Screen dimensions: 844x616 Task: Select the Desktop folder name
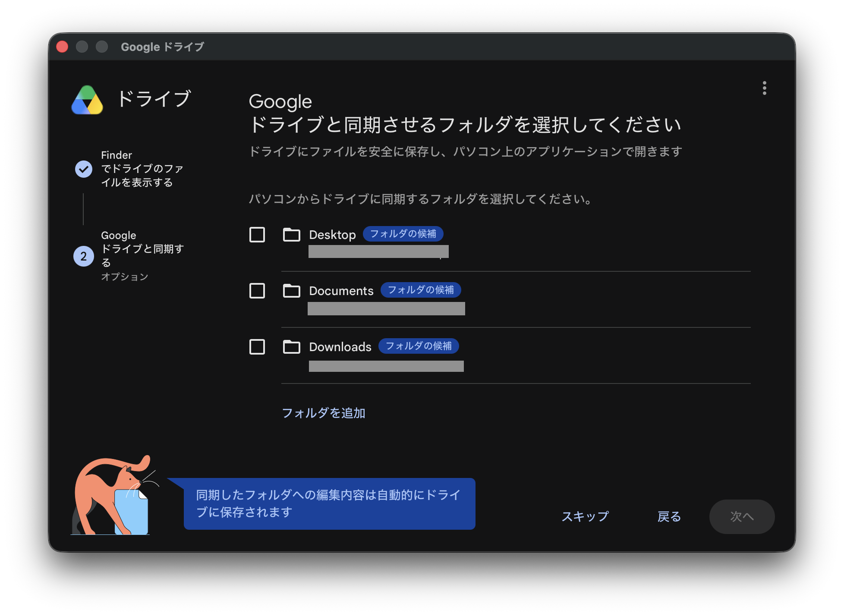click(x=332, y=235)
